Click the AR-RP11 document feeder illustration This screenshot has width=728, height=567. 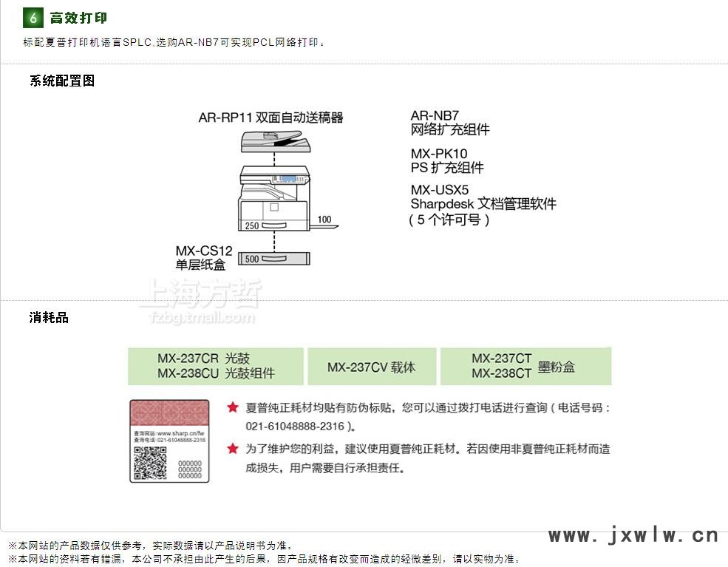(x=276, y=142)
